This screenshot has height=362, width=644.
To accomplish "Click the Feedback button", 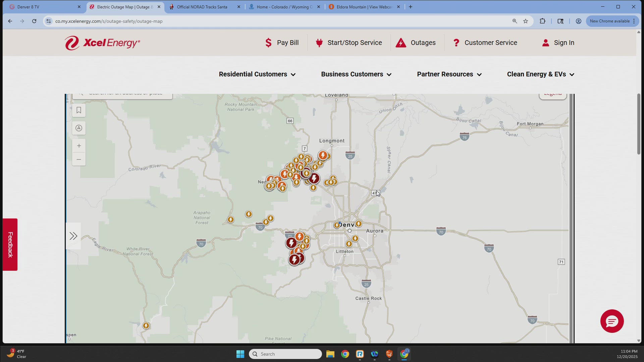I will coord(10,244).
